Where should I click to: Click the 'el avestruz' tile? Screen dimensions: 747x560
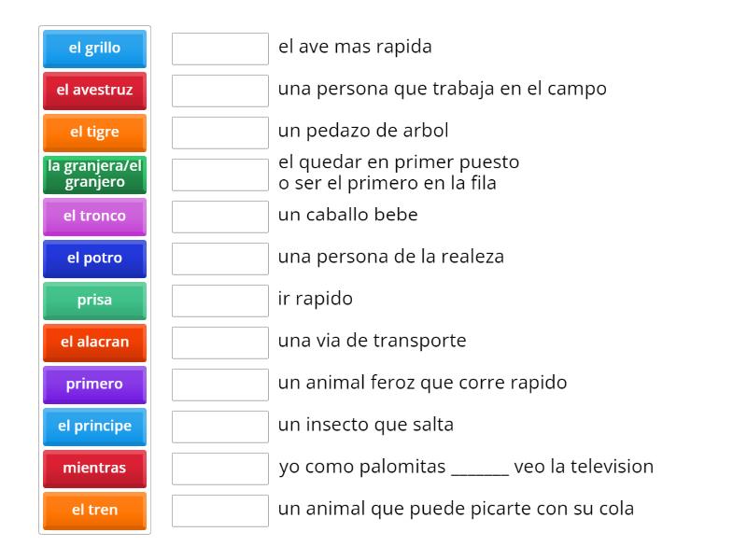[x=93, y=91]
